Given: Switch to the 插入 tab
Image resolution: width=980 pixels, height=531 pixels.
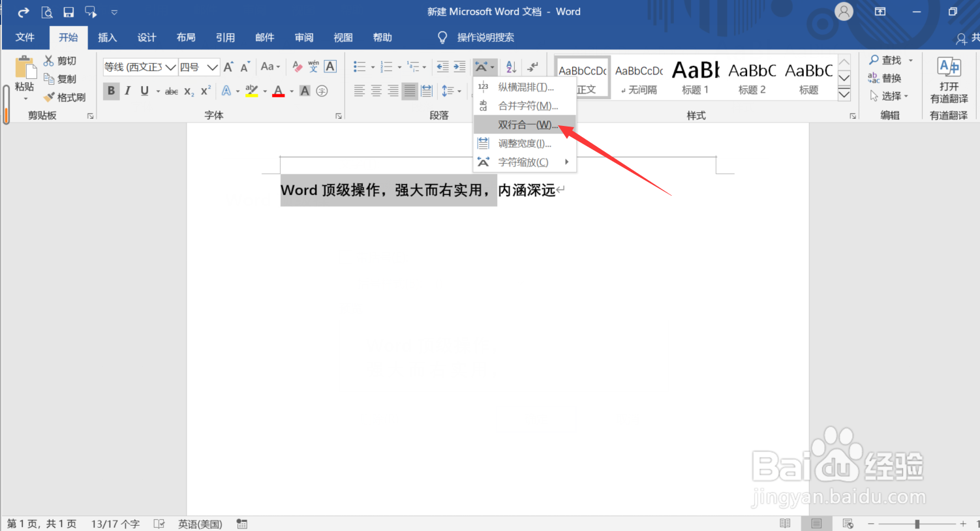Looking at the screenshot, I should coord(107,37).
